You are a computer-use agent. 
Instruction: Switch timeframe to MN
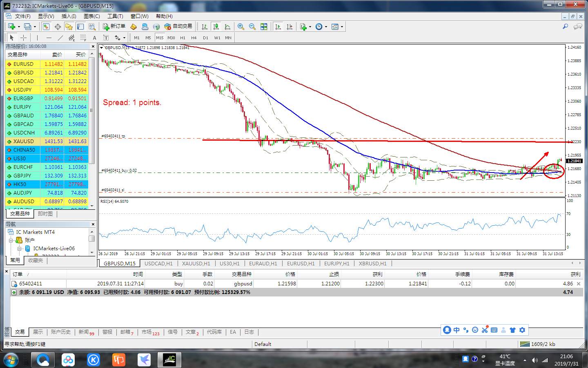point(228,38)
